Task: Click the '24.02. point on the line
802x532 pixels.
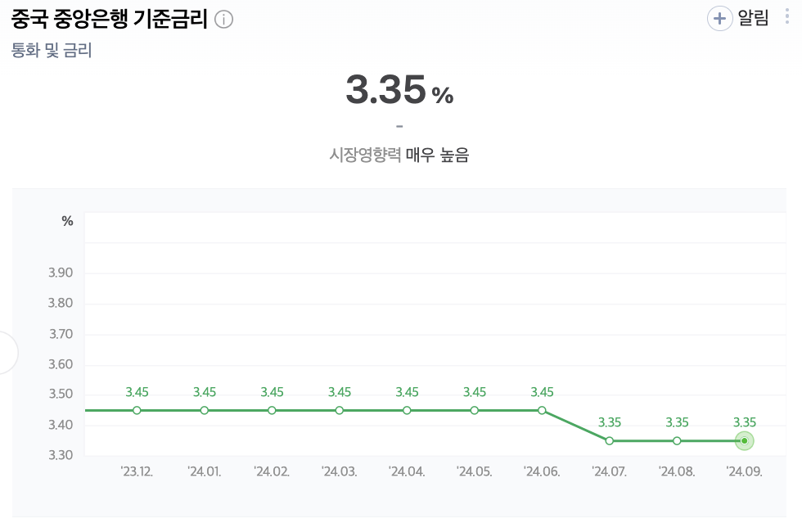Action: point(272,410)
